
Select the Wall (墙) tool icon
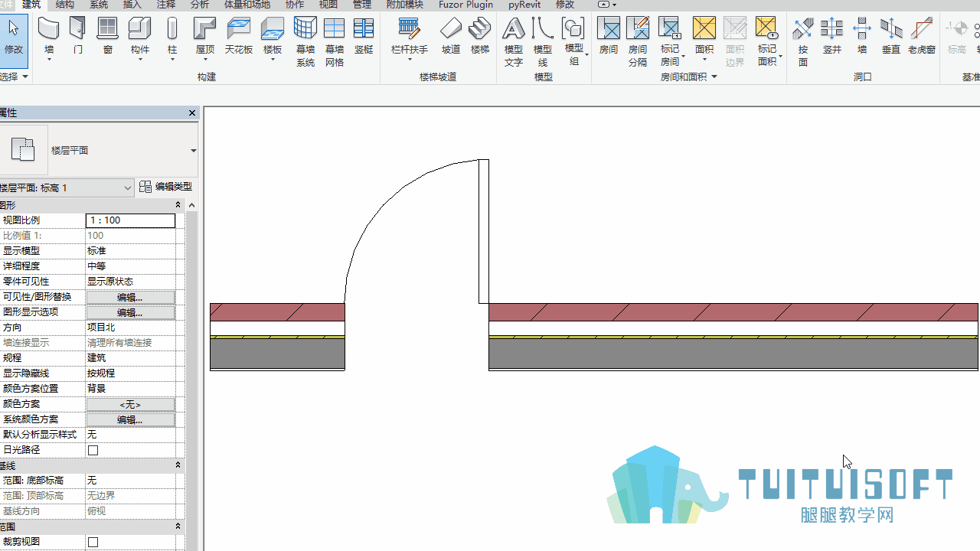coord(49,29)
